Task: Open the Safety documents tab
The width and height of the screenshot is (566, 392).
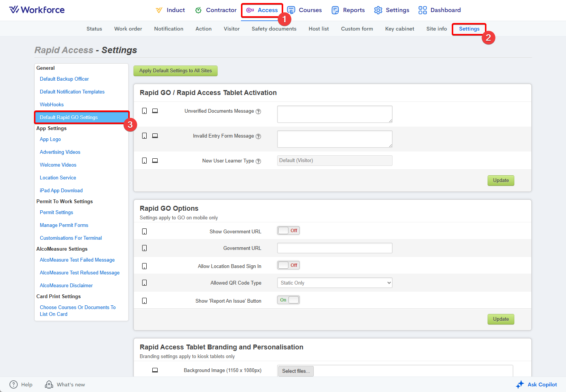Action: coord(274,29)
